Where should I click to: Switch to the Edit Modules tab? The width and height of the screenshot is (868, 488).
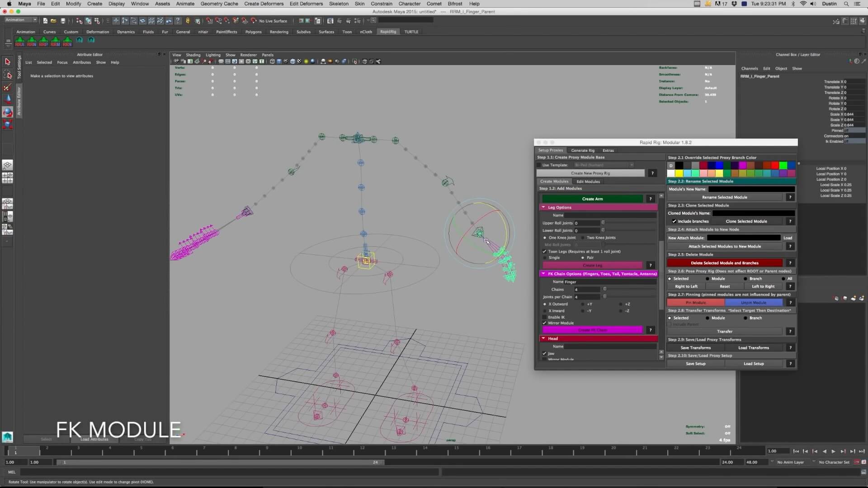[x=588, y=182]
